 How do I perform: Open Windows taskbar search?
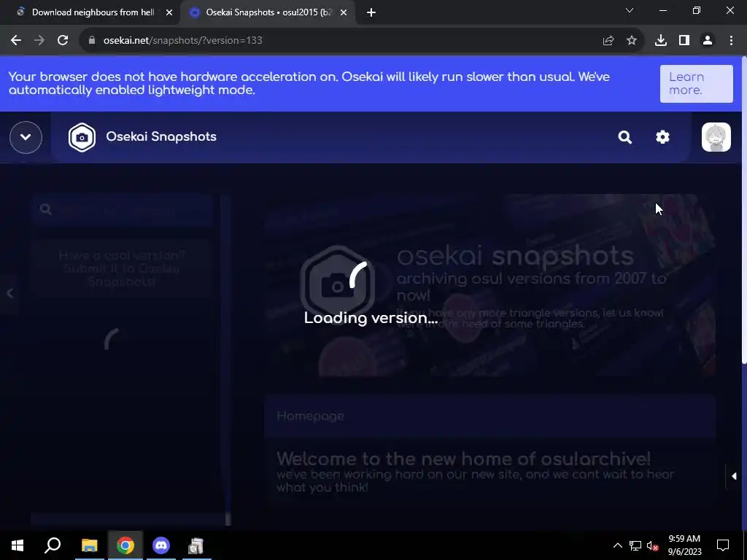53,545
